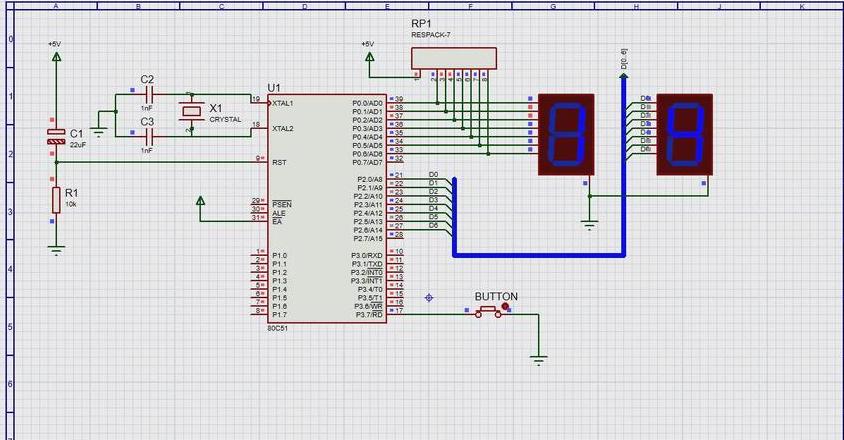Click the small origin marker above P3.5/T1
844x440 pixels.
coord(429,298)
